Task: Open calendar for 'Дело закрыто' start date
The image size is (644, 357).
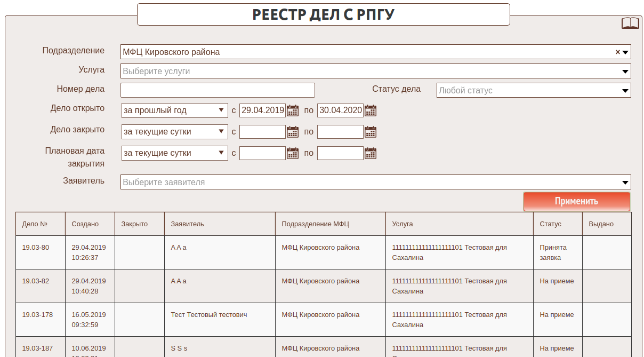Action: coord(293,132)
